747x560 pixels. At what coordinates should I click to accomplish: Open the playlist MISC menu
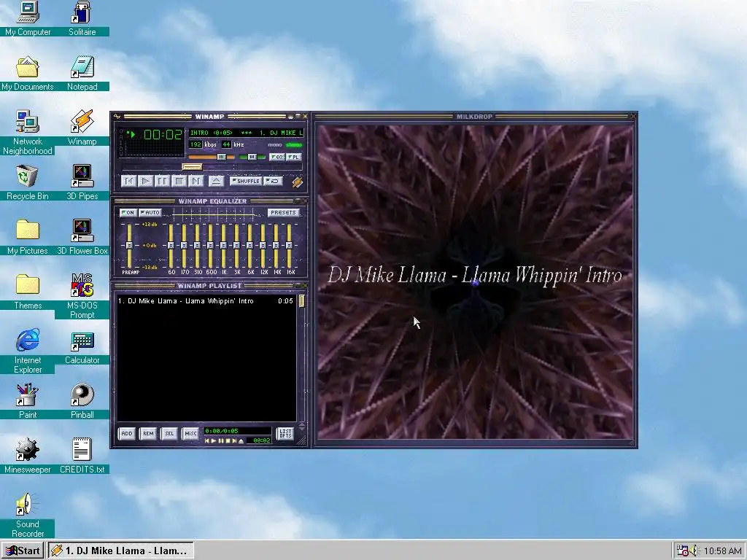[190, 433]
